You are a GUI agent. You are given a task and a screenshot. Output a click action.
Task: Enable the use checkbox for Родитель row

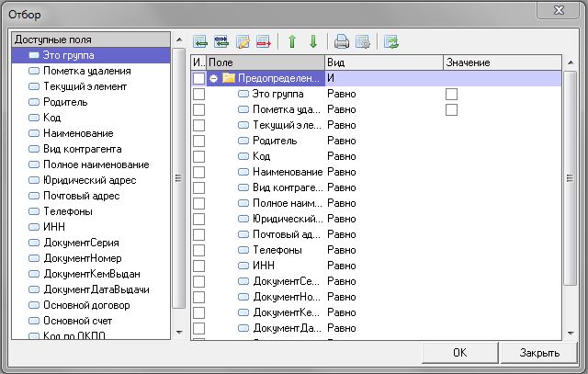pyautogui.click(x=198, y=141)
